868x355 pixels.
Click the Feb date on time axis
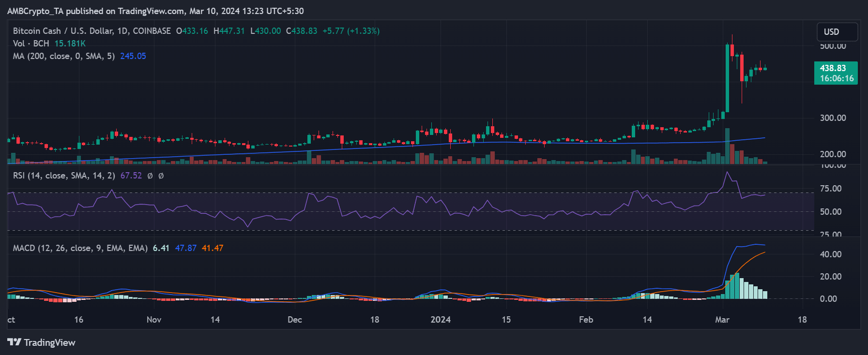(586, 320)
